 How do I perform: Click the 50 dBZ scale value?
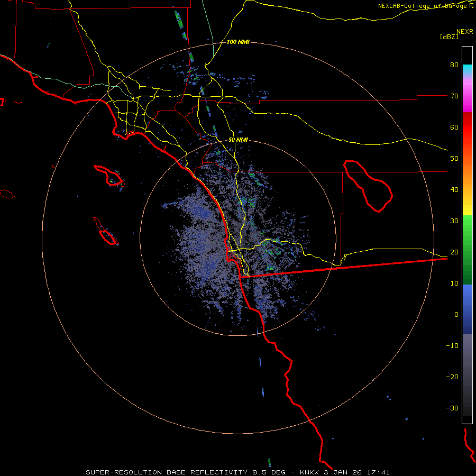pyautogui.click(x=454, y=159)
